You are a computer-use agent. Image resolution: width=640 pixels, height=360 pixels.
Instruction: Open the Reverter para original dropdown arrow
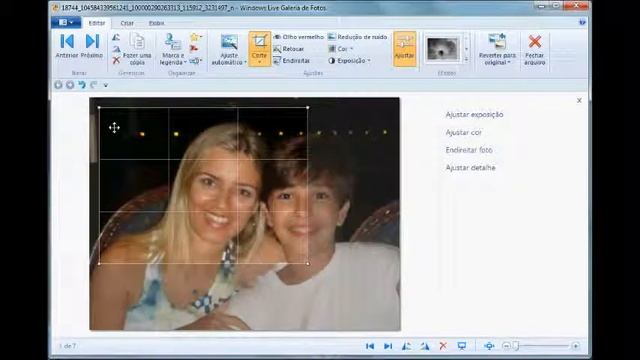pyautogui.click(x=509, y=62)
